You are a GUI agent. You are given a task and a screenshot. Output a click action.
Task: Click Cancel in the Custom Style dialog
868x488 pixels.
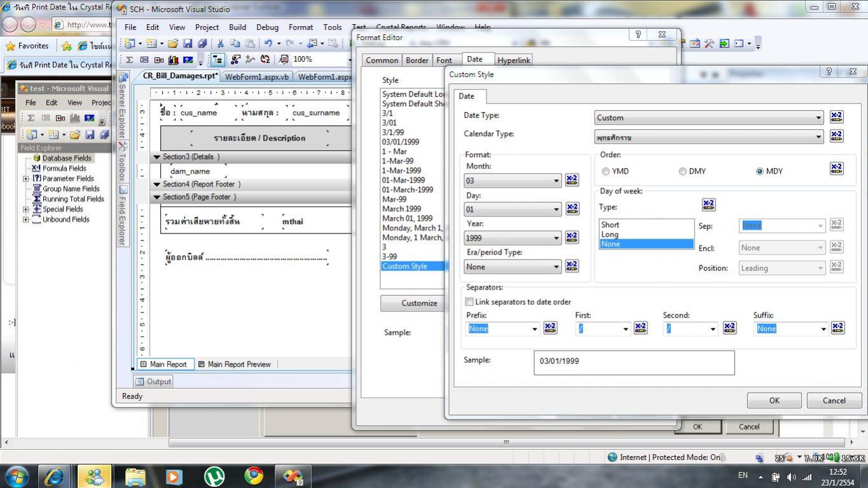tap(834, 400)
